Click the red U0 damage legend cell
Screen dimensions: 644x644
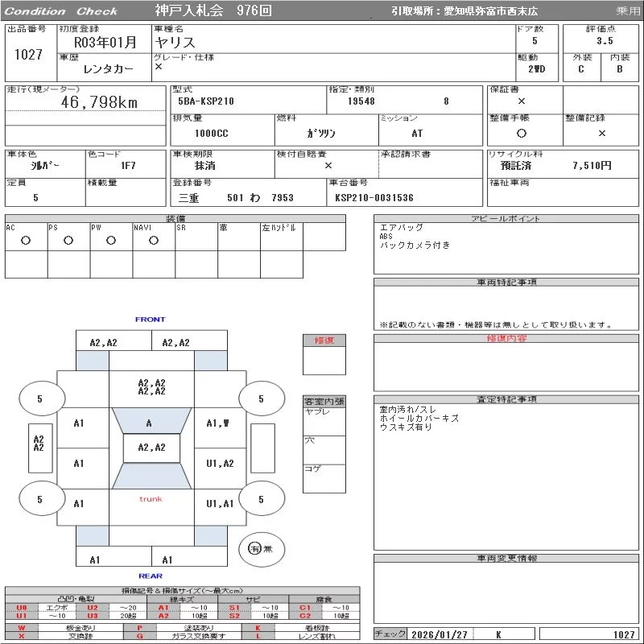22,608
